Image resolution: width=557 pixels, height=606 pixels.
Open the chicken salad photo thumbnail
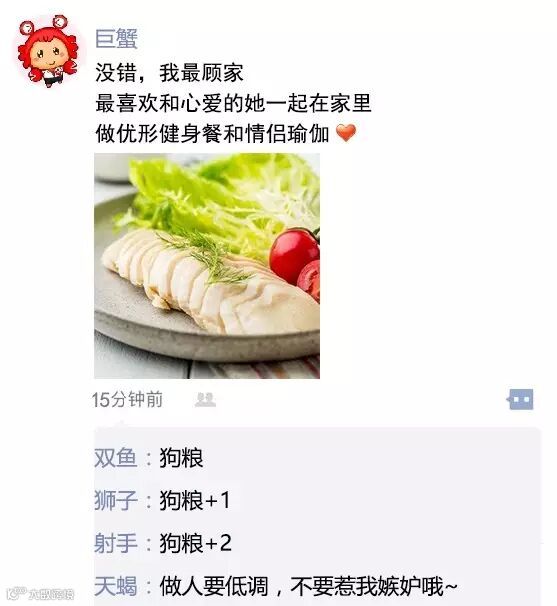tap(207, 266)
